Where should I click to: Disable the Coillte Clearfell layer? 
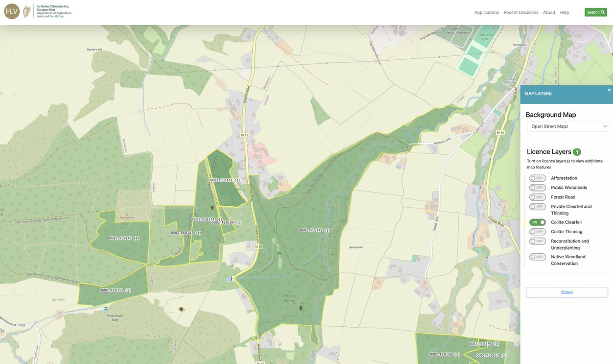[x=537, y=222]
